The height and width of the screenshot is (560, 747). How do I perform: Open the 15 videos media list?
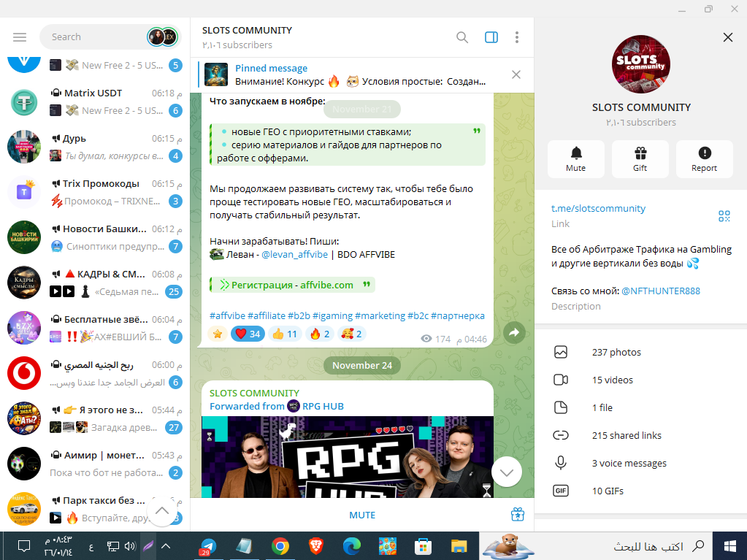(x=641, y=380)
